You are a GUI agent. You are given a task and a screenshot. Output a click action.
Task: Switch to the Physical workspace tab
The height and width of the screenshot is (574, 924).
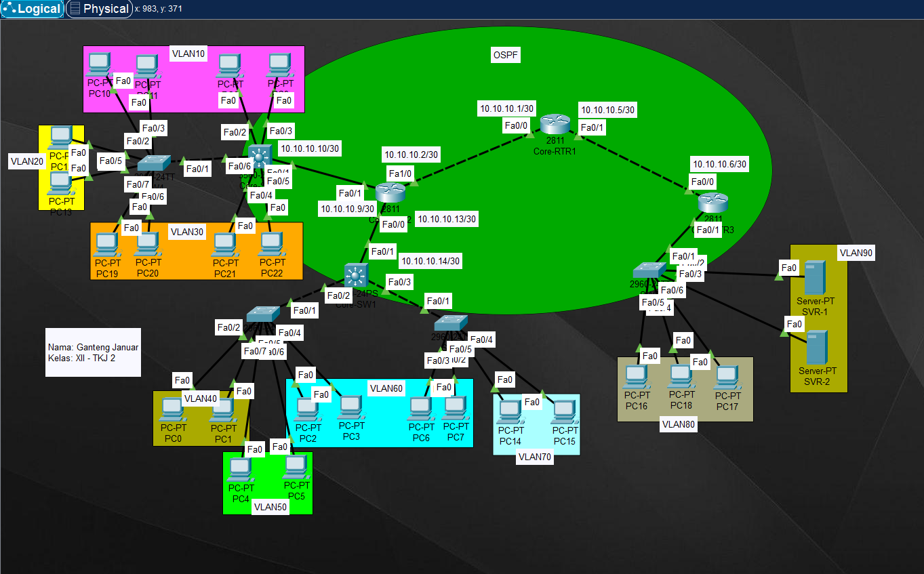[99, 9]
